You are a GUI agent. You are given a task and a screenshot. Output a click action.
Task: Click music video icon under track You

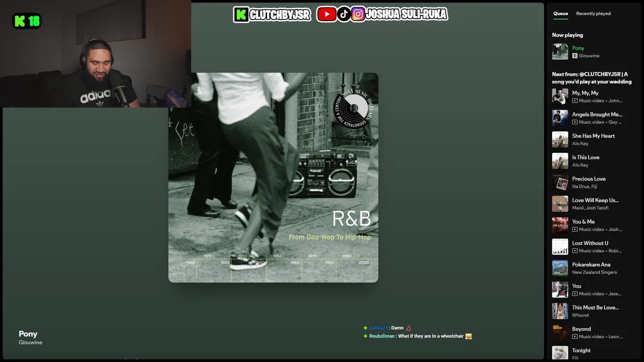575,294
